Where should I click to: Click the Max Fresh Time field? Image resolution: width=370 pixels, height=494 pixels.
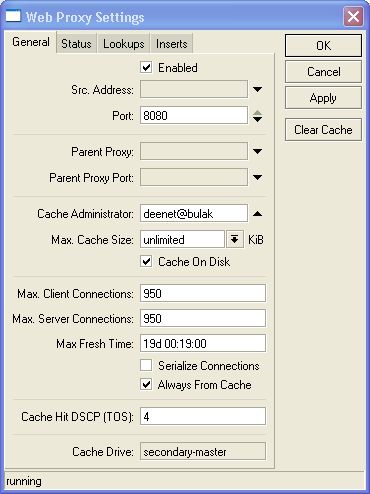point(203,343)
